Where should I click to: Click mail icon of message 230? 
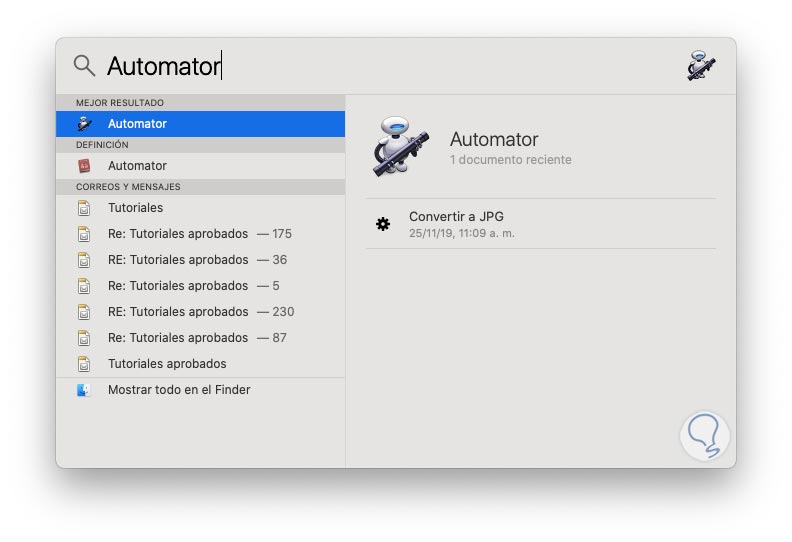pos(84,312)
